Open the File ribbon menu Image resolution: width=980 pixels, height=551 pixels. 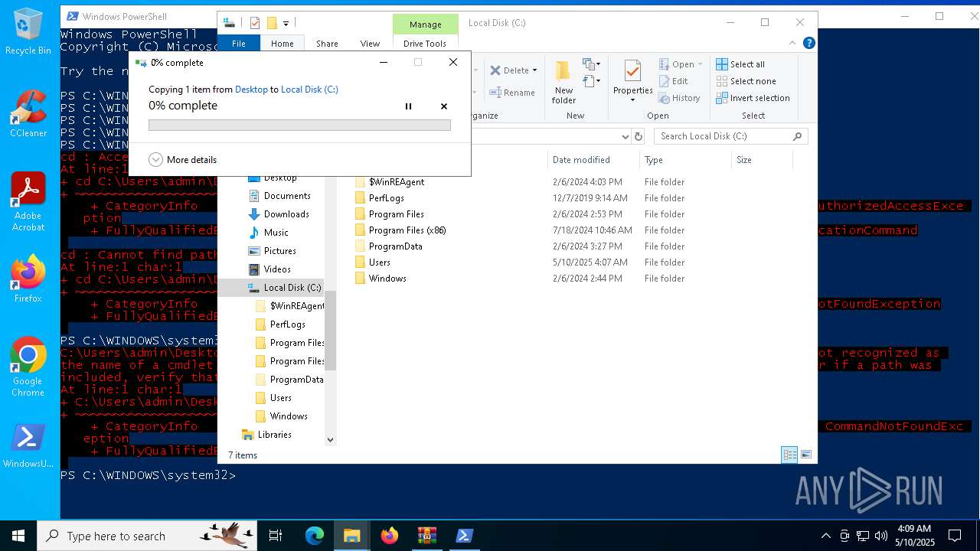click(239, 44)
